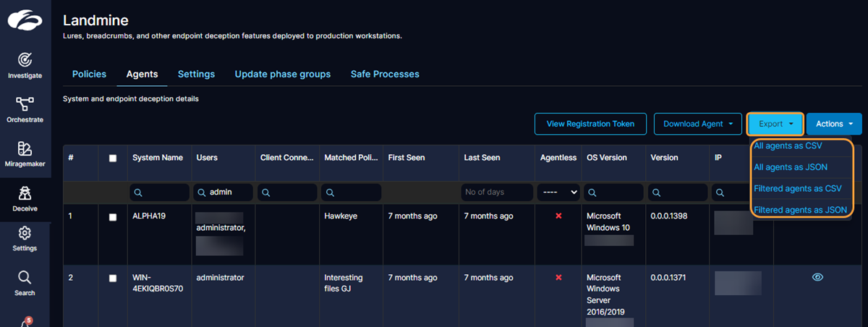Click the Last Seen No of days field
The width and height of the screenshot is (868, 327).
click(494, 192)
